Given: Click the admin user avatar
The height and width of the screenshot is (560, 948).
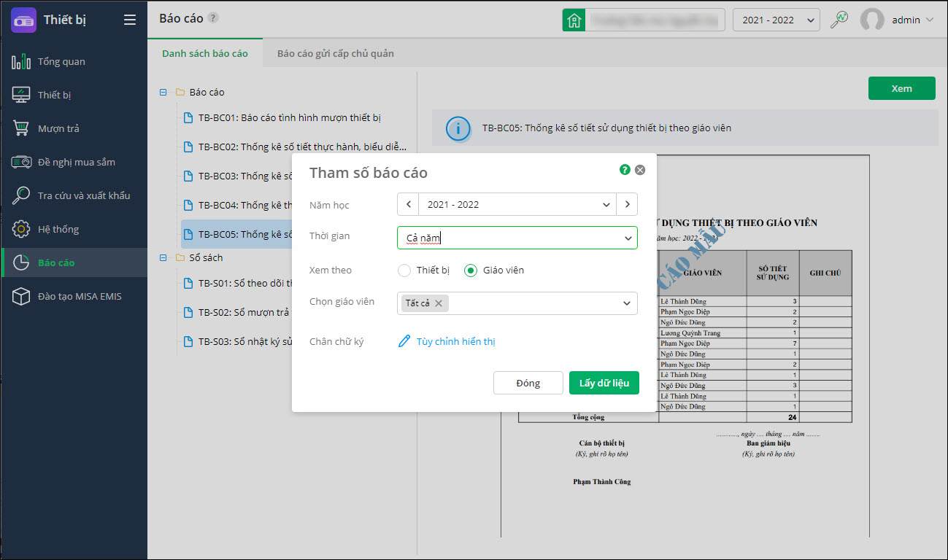Looking at the screenshot, I should point(872,20).
